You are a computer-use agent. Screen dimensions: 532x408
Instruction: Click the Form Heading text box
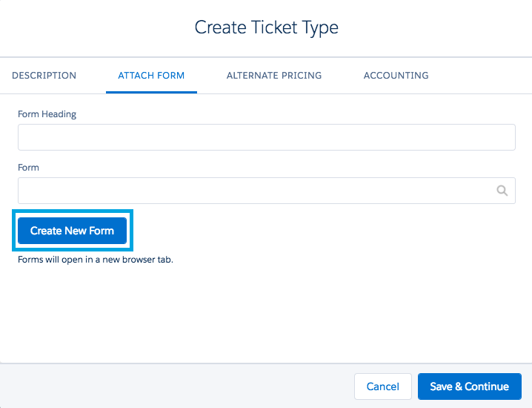[266, 137]
